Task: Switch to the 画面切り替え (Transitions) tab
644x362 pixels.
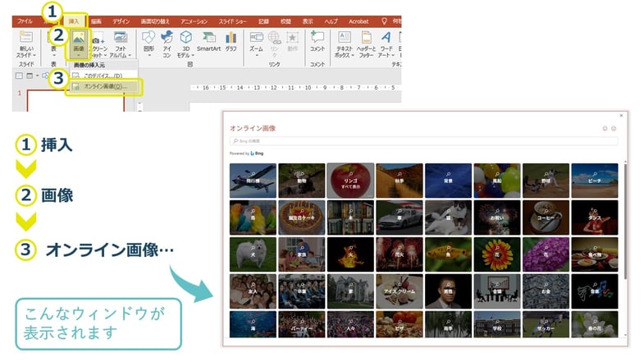Action: click(x=155, y=21)
